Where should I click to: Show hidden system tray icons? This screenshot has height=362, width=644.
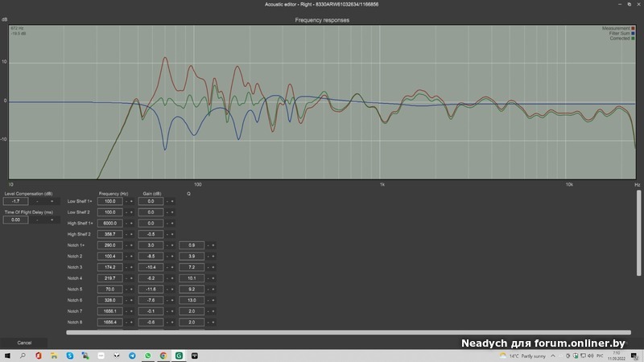(553, 356)
